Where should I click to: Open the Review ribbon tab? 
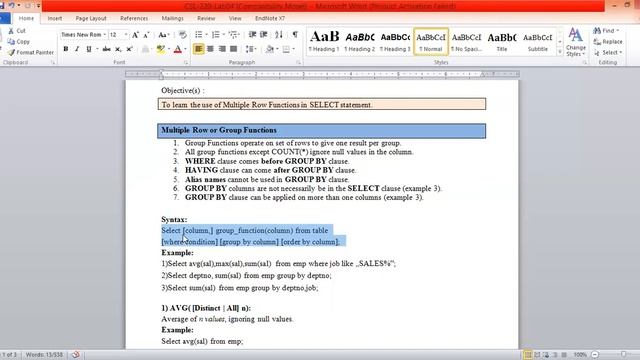click(206, 18)
